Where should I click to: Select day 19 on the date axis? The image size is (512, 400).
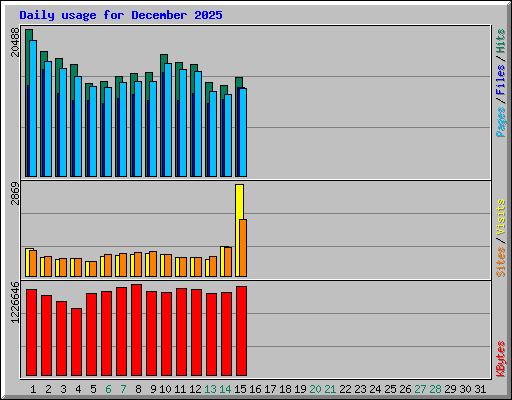click(300, 389)
